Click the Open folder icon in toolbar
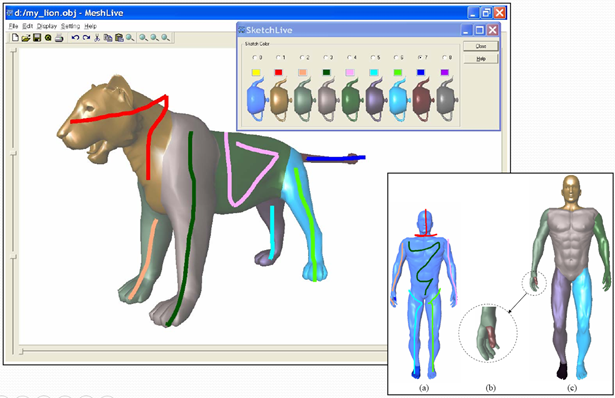 click(x=26, y=38)
